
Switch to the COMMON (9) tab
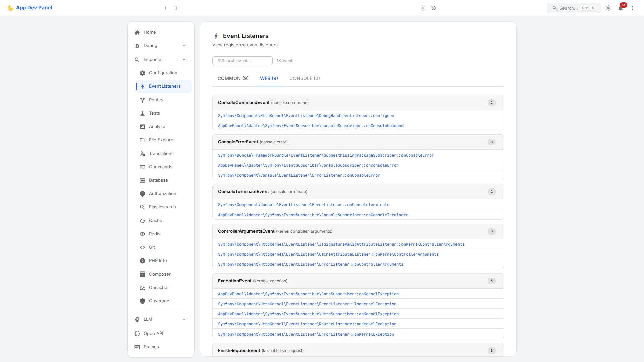(233, 78)
